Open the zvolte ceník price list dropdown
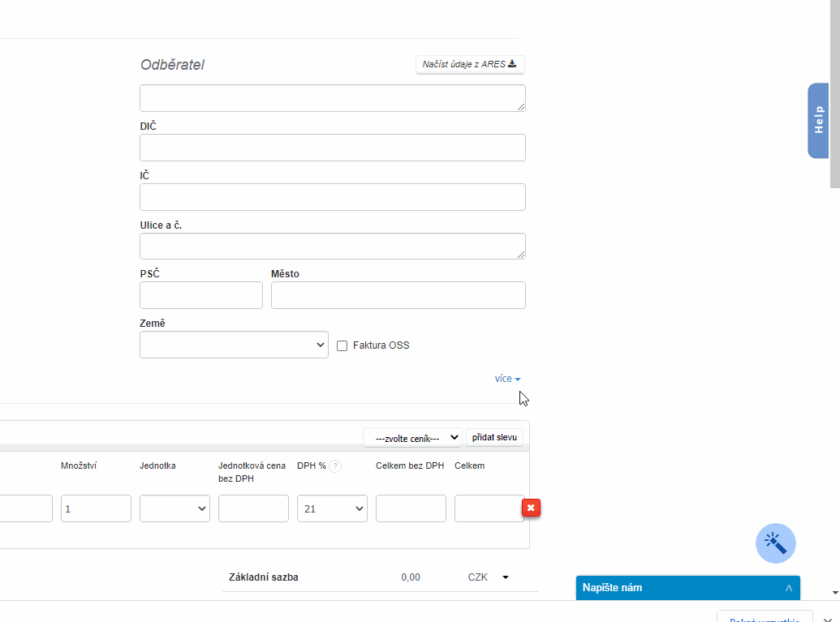840x622 pixels. click(412, 438)
